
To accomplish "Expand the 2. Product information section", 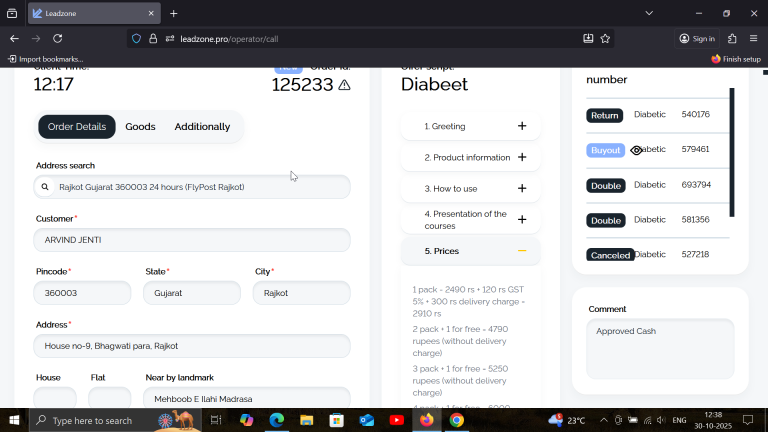I will point(471,157).
